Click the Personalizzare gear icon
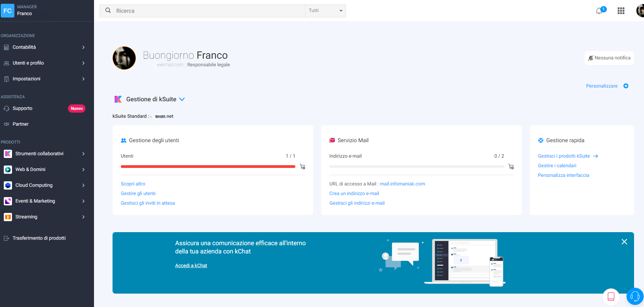The height and width of the screenshot is (307, 644). pyautogui.click(x=626, y=86)
